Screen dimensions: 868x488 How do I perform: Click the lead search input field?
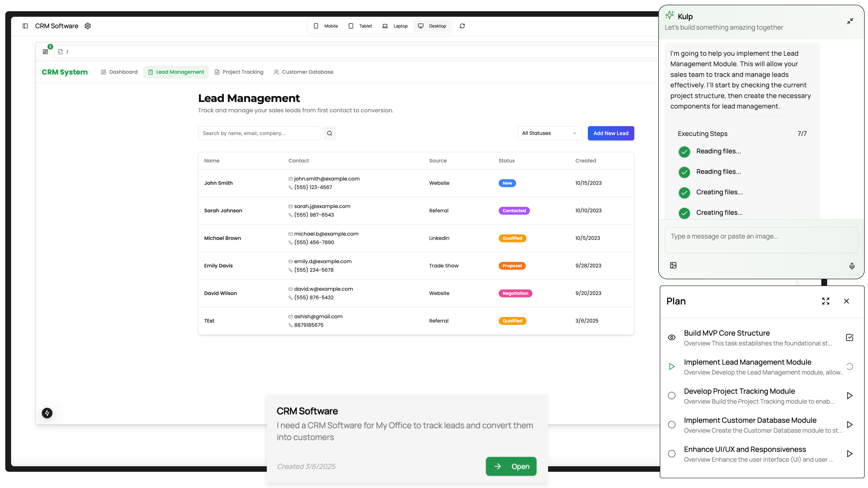[x=259, y=133]
